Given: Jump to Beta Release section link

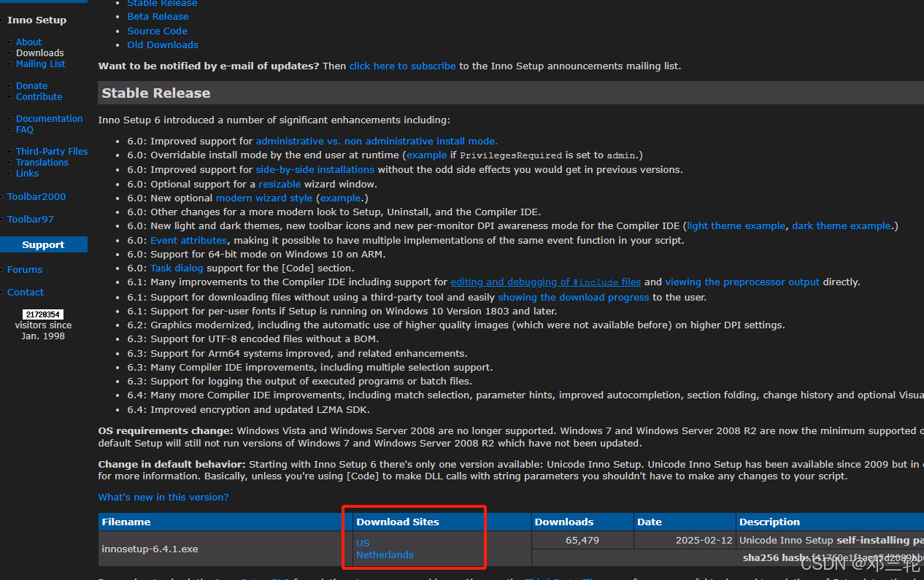Looking at the screenshot, I should tap(158, 16).
